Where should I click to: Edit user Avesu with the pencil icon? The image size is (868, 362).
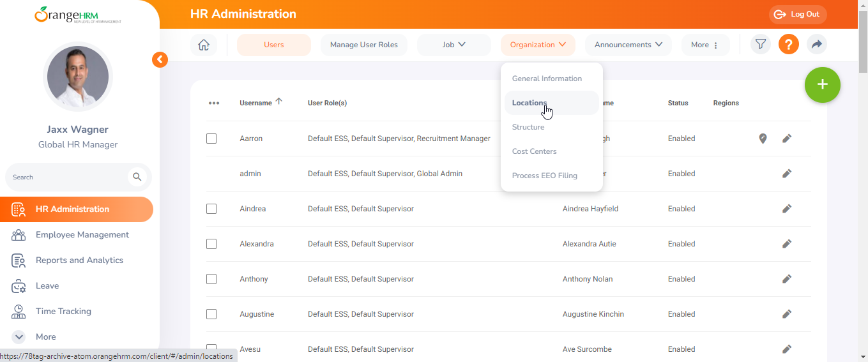787,349
